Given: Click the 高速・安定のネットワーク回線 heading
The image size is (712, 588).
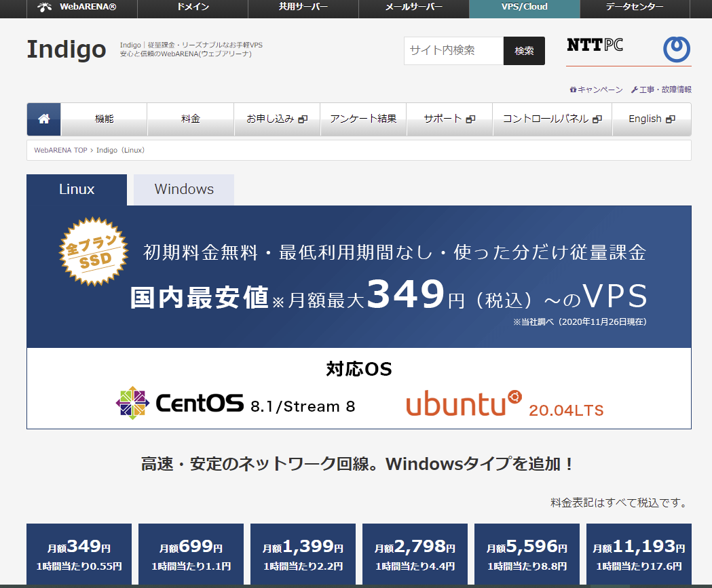Looking at the screenshot, I should tap(357, 464).
